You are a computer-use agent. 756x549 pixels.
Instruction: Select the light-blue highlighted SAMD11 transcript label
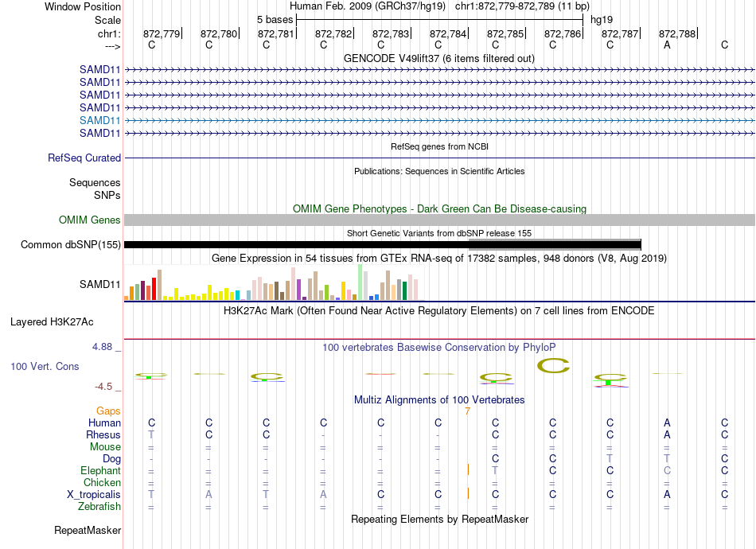coord(99,120)
